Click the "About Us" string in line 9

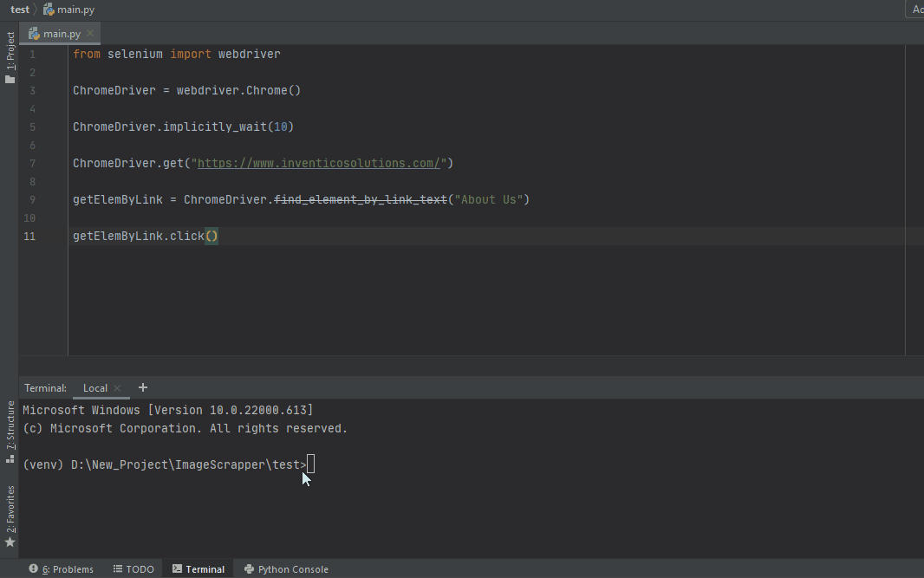click(489, 199)
